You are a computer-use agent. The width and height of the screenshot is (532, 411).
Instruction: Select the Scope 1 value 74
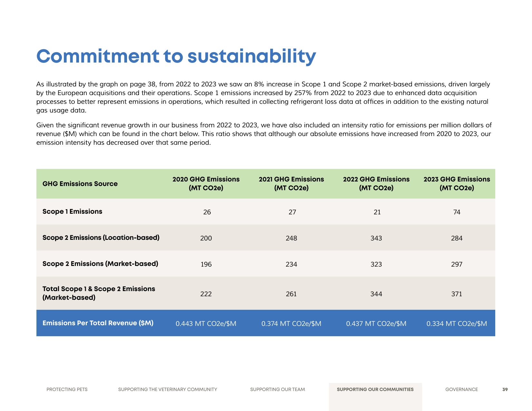[457, 212]
